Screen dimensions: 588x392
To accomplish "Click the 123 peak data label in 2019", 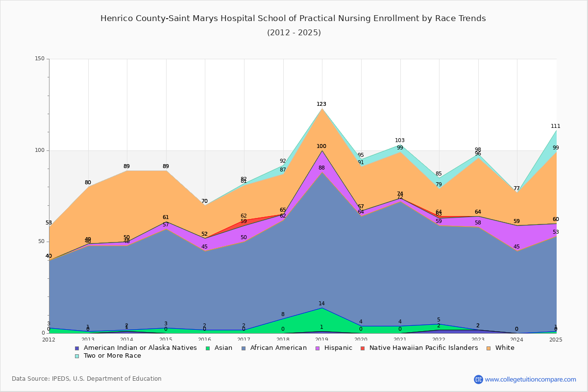I will (x=321, y=104).
